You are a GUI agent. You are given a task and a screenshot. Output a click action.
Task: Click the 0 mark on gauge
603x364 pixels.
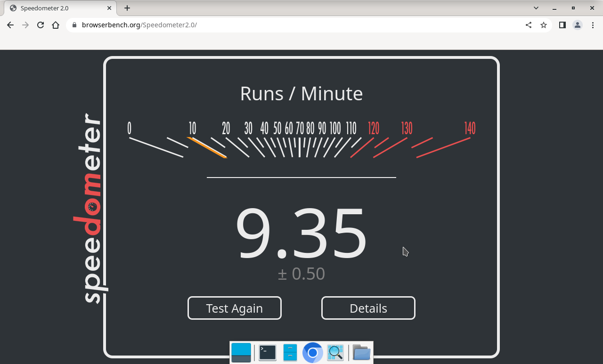pos(129,128)
